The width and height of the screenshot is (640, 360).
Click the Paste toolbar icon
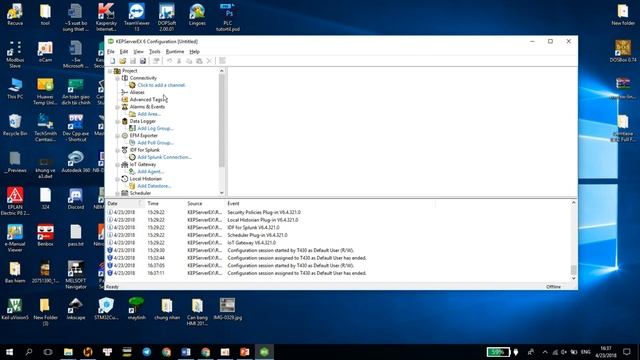click(x=199, y=61)
